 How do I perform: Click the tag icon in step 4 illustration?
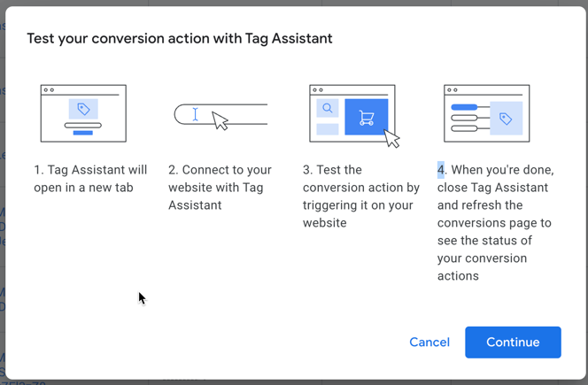(506, 119)
